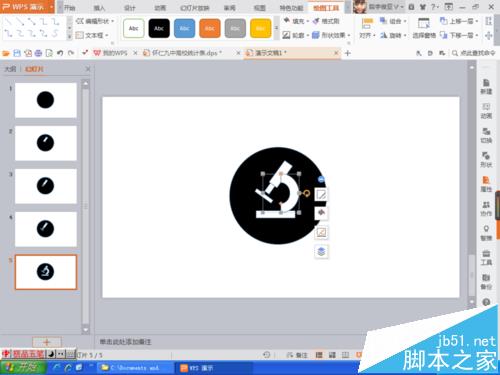Select slide 1 thumbnail
Viewport: 500px width, 375px height.
click(x=46, y=100)
